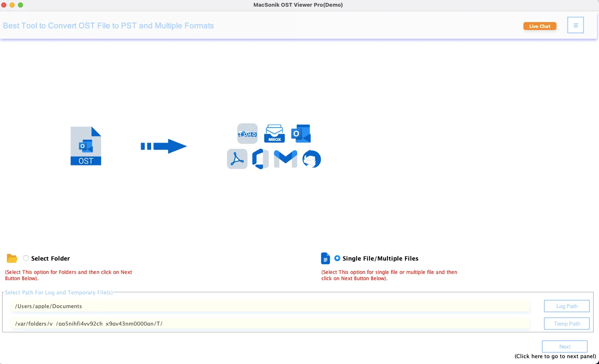This screenshot has height=364, width=599.
Task: Click the 'Best Tool to Convert OST File' banner text
Action: tap(108, 26)
